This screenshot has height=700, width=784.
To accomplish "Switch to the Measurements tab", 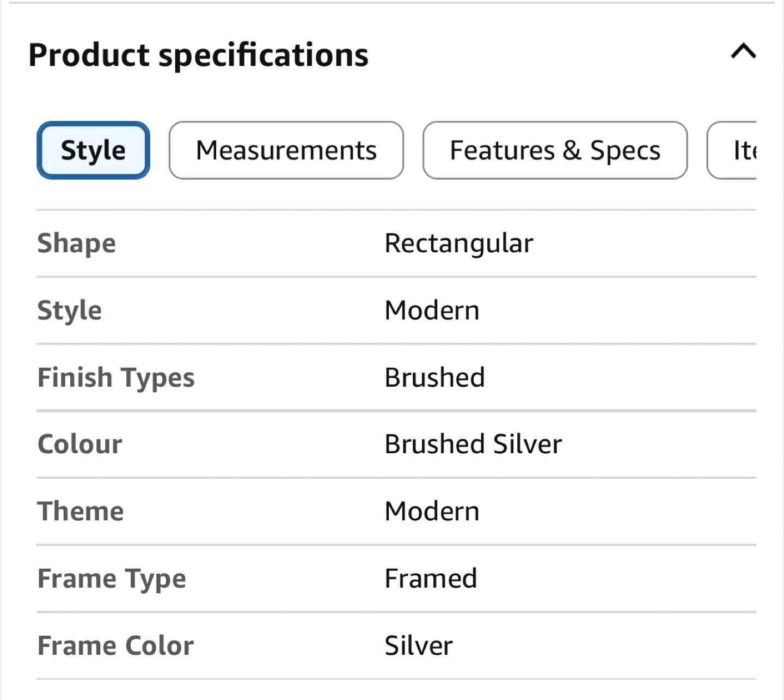I will coord(286,150).
